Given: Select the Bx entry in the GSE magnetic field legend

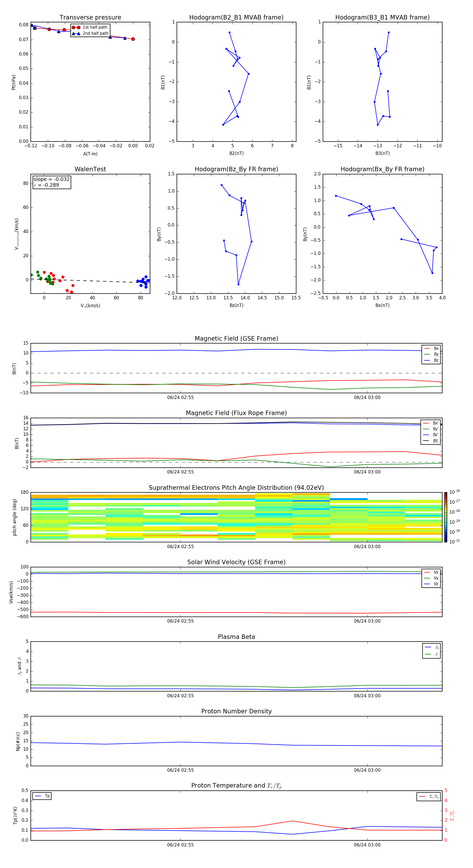Looking at the screenshot, I should [431, 349].
